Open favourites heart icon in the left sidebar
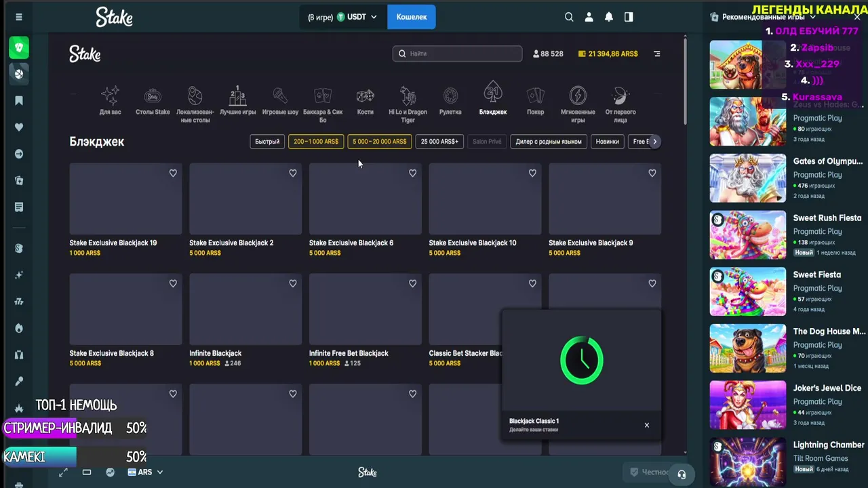 click(19, 127)
